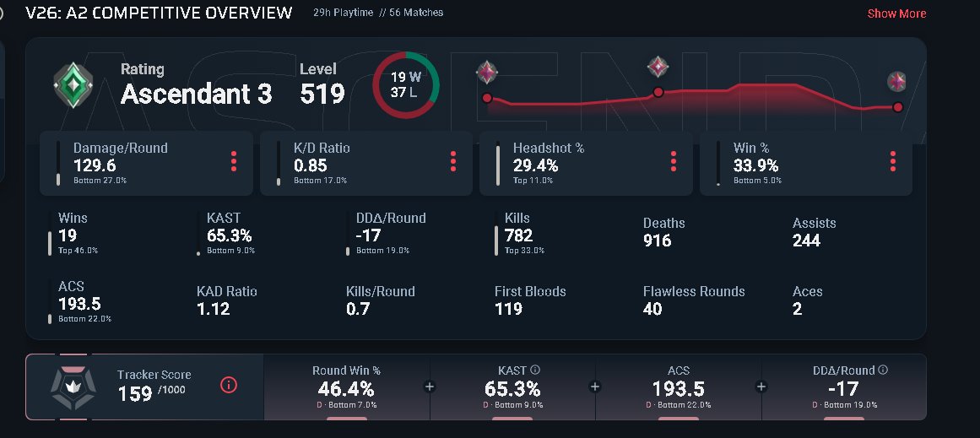This screenshot has width=980, height=438.
Task: Click the Wins 19 stat
Action: pos(73,234)
